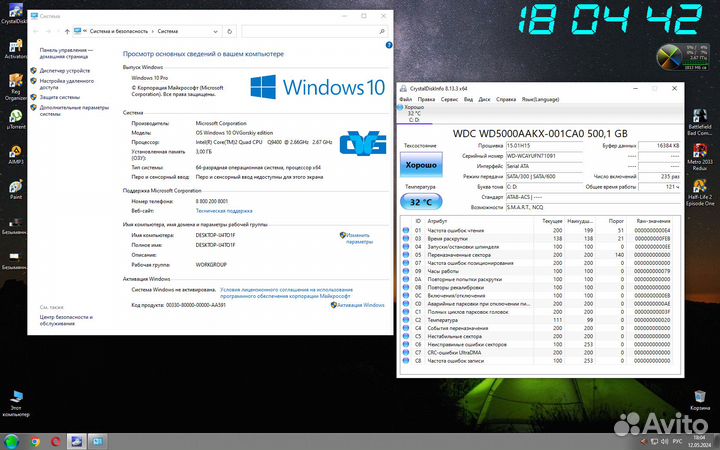Click the Атрибут column header
The height and width of the screenshot is (450, 720).
[478, 221]
